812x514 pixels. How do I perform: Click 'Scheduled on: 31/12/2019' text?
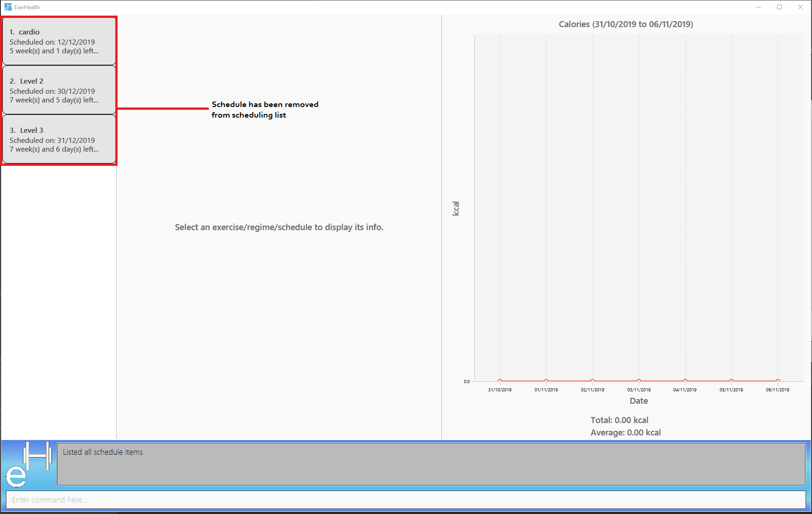click(x=52, y=140)
